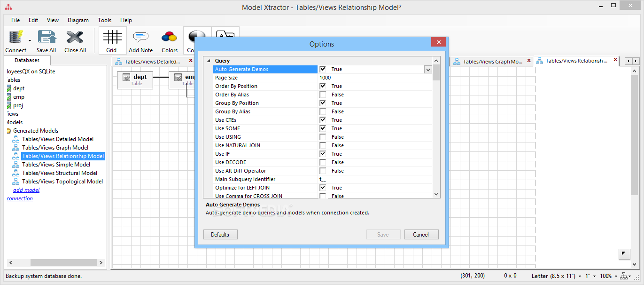Open the Edit menu
This screenshot has height=285, width=644.
click(x=33, y=20)
